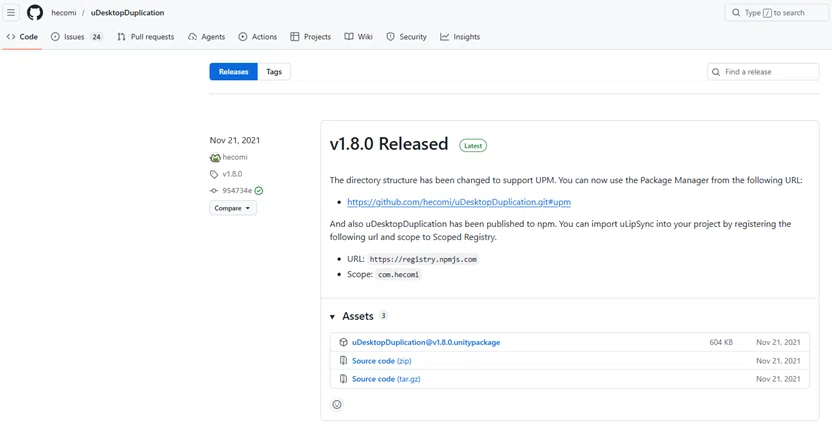The image size is (832, 428).
Task: Open the Issues tab
Action: click(76, 37)
